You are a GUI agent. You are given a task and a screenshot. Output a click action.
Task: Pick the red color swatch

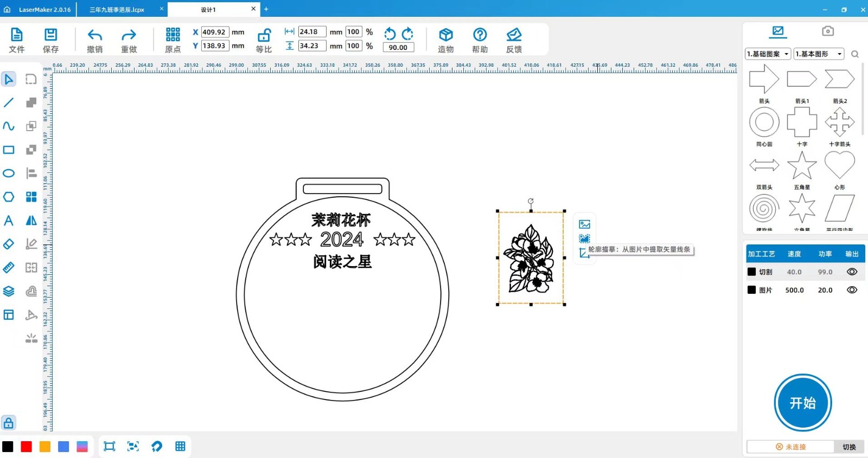[x=26, y=447]
